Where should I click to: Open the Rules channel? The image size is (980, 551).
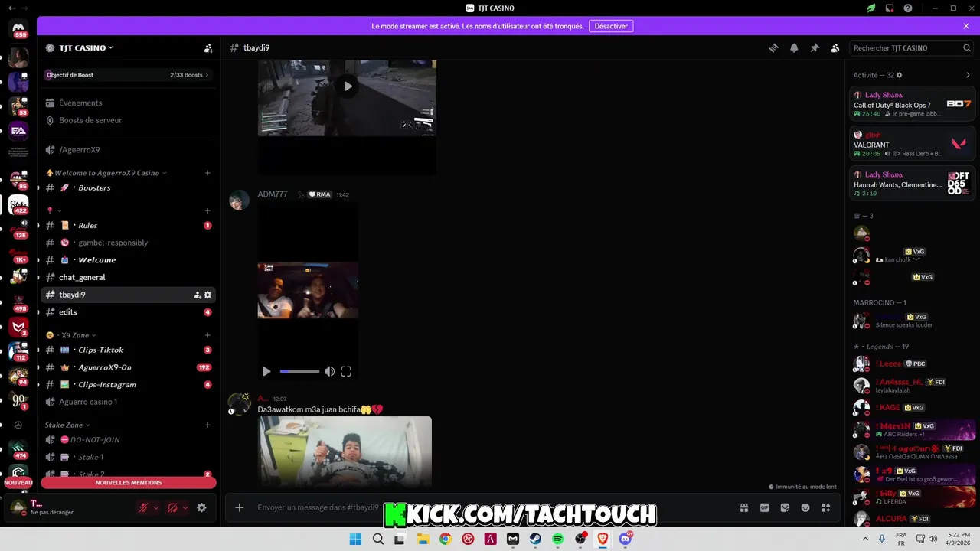point(128,225)
